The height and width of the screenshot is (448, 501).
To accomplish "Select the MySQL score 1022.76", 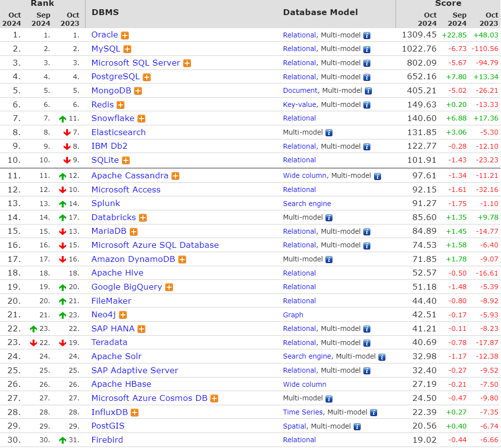I will [419, 49].
